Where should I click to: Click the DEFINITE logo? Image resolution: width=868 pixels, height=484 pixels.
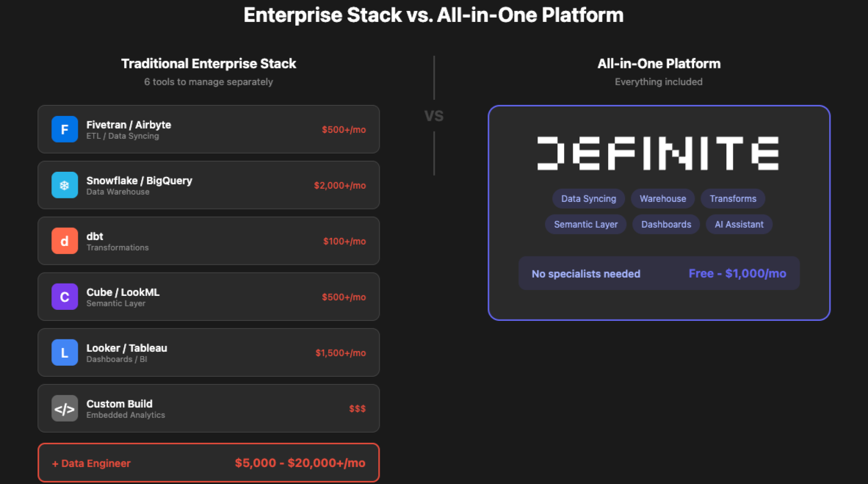[x=659, y=153]
